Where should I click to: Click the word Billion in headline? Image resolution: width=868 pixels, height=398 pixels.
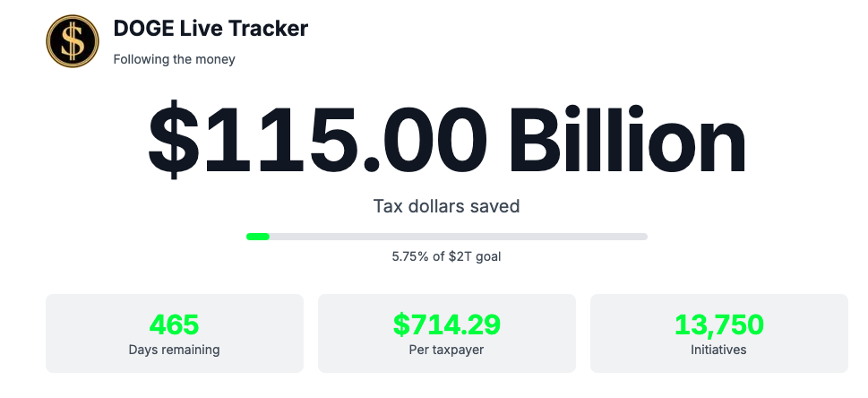(628, 140)
